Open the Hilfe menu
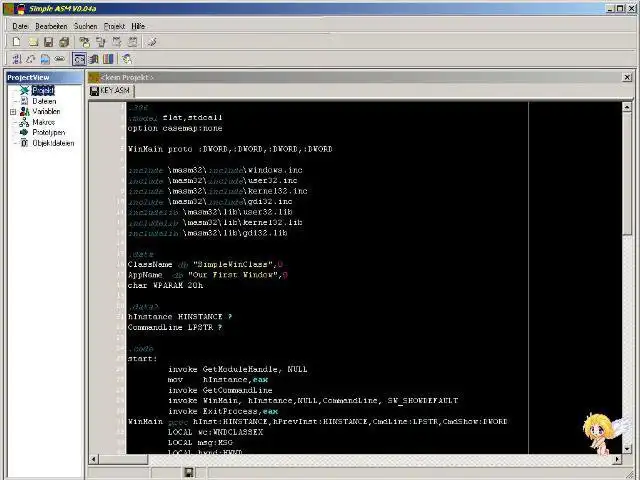640x480 pixels. click(138, 26)
